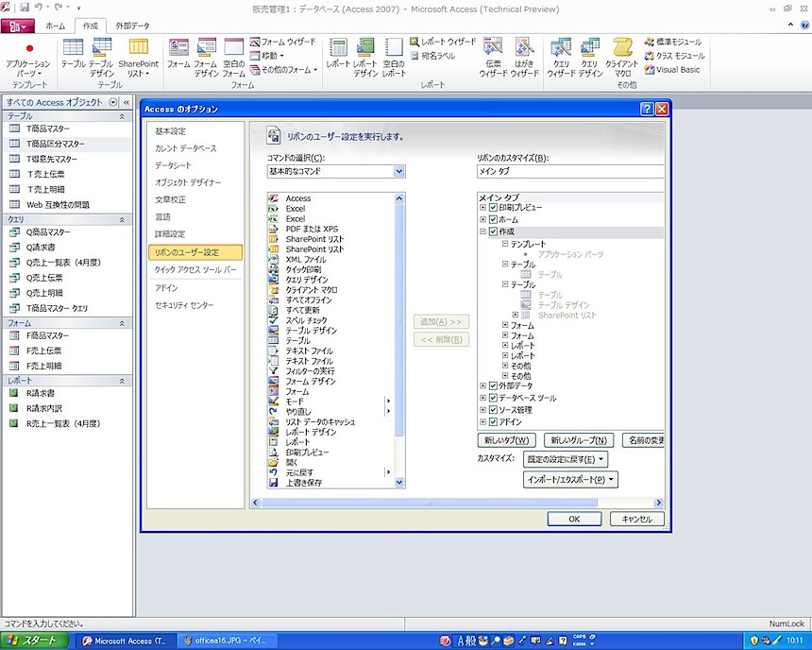Click クラス モジュール in the ribbon
This screenshot has height=650, width=812.
coord(674,56)
